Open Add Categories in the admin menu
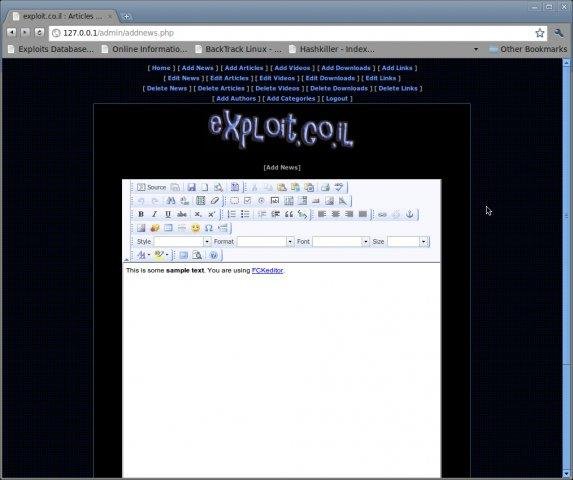 click(x=291, y=99)
